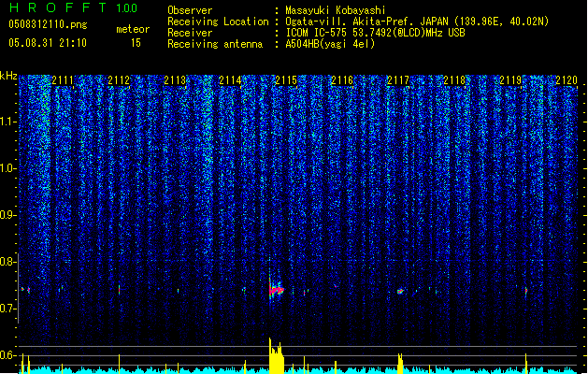
Task: Click the 1.0 kHz axis tick label
Action: 7,168
